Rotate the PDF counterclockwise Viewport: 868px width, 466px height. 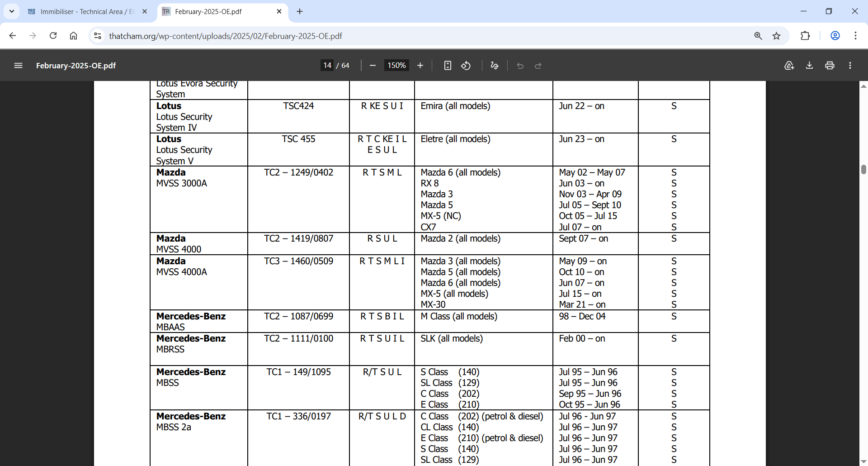click(x=466, y=66)
